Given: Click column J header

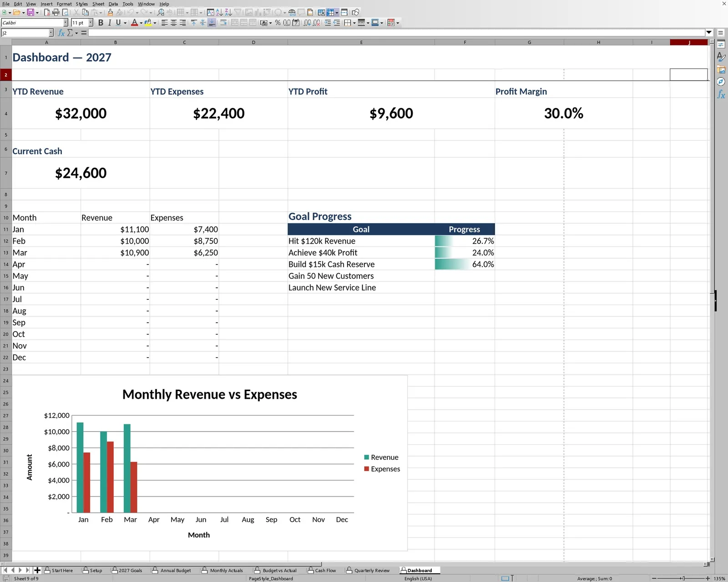Looking at the screenshot, I should [689, 42].
